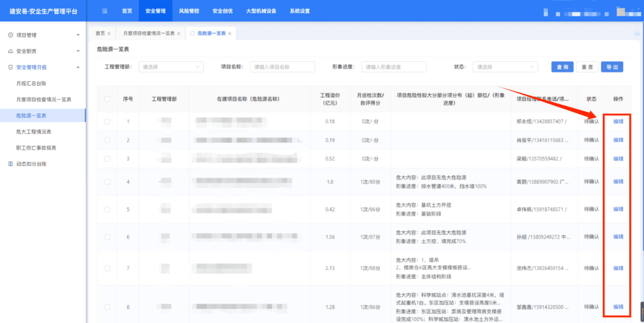This screenshot has width=644, height=323.
Task: Expand the 项目管理 sidebar menu
Action: point(78,35)
